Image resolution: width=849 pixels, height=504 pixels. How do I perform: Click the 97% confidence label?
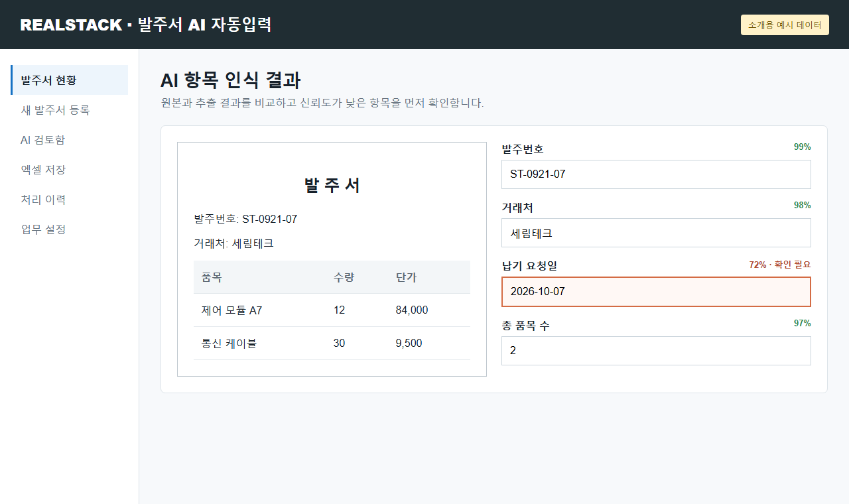tap(803, 323)
